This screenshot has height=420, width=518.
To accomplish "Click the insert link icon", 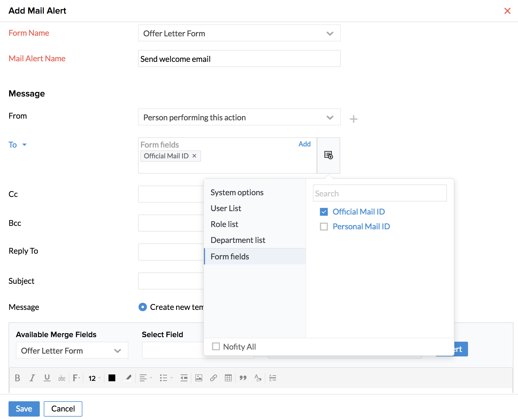I will tap(214, 378).
